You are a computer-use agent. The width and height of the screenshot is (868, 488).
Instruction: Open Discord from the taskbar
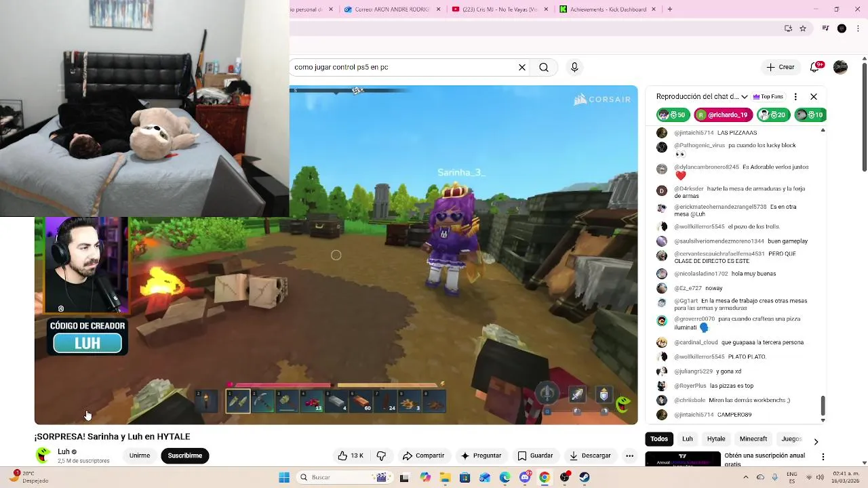click(525, 477)
